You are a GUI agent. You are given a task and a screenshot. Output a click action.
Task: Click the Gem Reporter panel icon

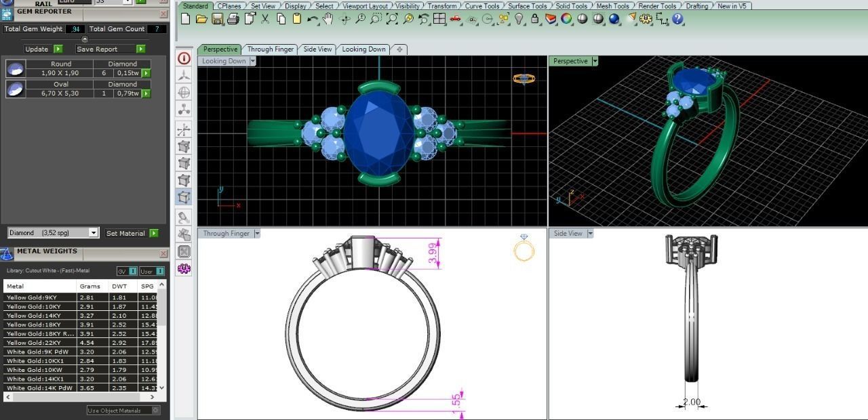[7, 13]
